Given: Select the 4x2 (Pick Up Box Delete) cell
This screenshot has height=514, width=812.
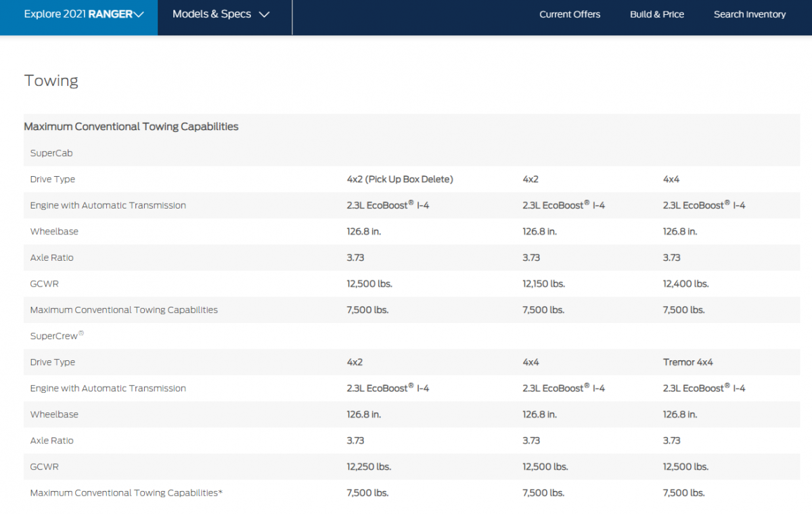Looking at the screenshot, I should coord(399,179).
